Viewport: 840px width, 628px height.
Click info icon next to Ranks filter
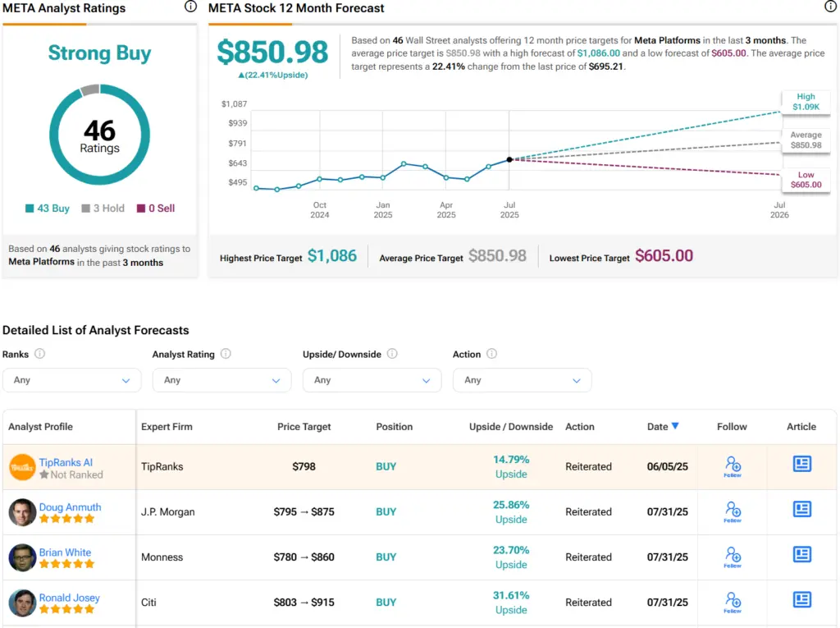tap(39, 354)
